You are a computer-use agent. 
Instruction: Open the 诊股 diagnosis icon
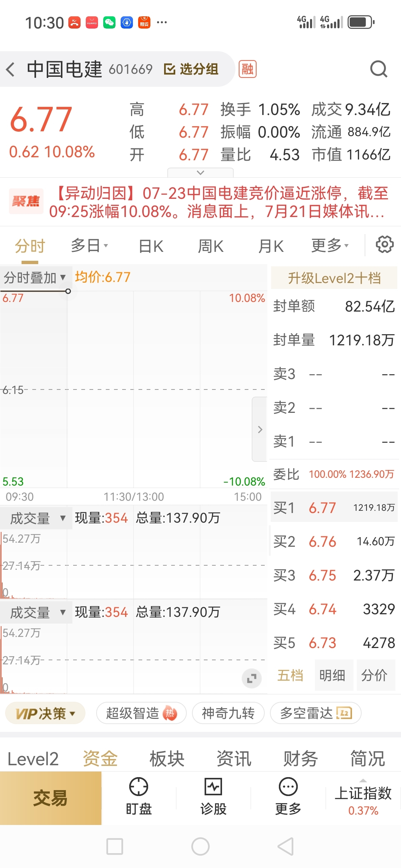(x=213, y=786)
